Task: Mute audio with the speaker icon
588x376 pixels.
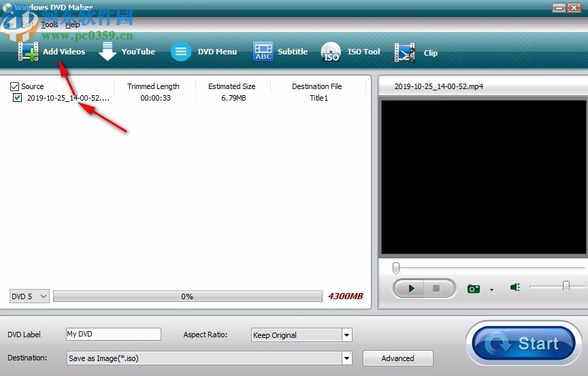Action: (x=515, y=287)
